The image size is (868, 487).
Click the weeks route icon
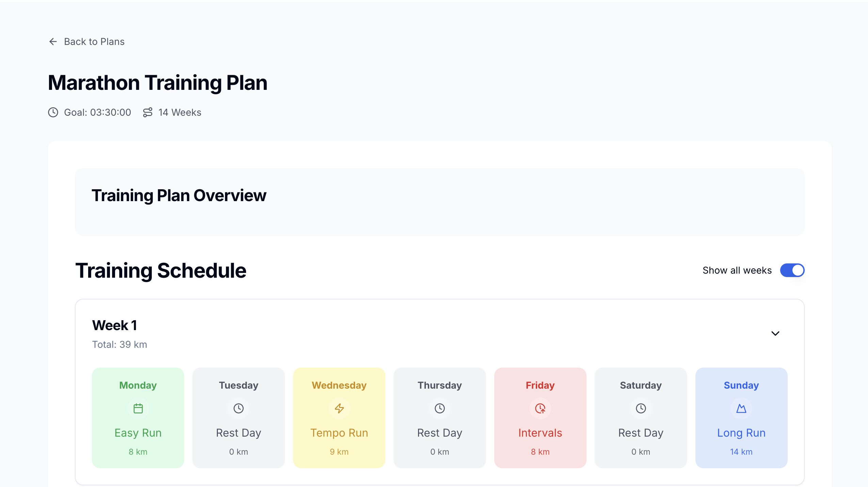click(x=148, y=112)
